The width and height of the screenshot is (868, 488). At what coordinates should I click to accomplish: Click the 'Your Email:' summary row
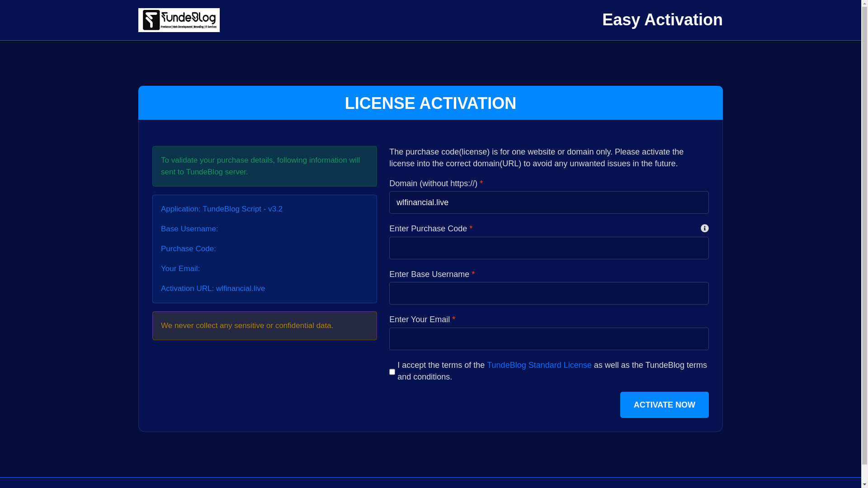[180, 268]
